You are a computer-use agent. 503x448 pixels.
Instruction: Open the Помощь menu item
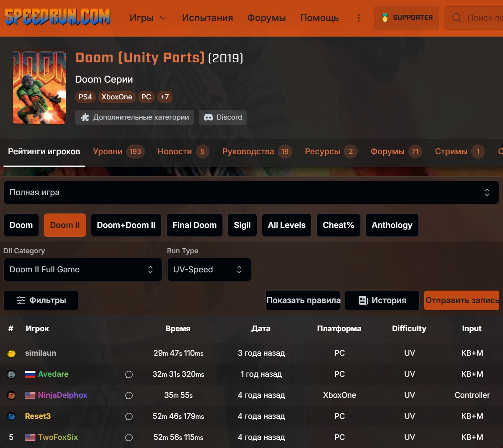[319, 18]
